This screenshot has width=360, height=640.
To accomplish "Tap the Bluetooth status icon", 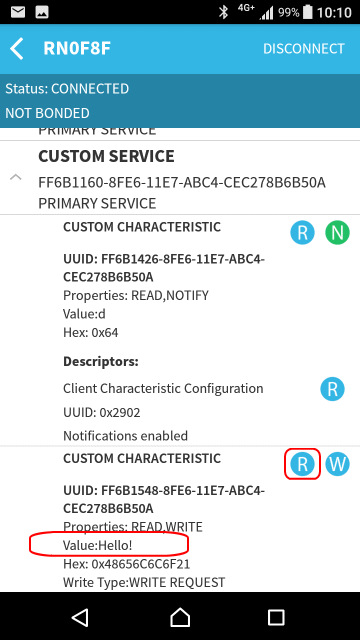I will pyautogui.click(x=223, y=12).
